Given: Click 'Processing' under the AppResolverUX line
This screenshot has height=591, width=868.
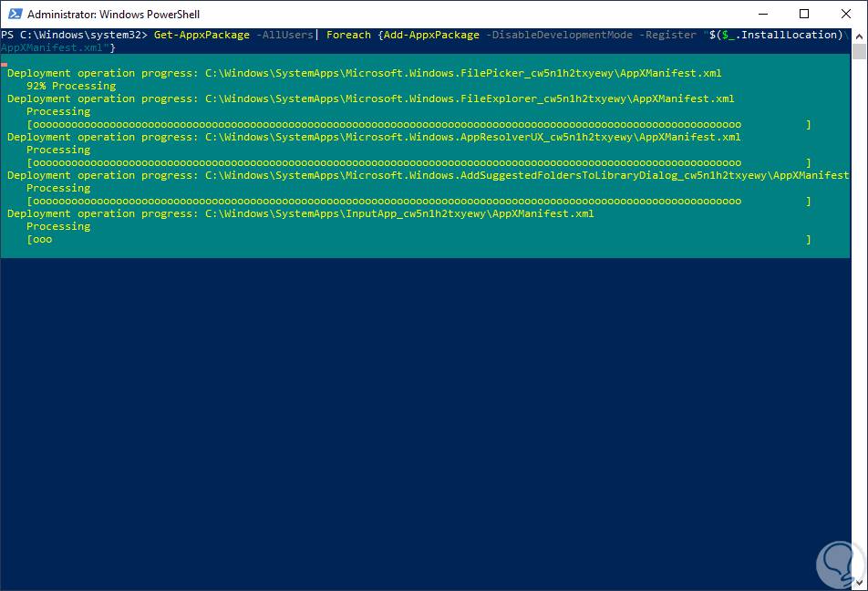Looking at the screenshot, I should (x=58, y=150).
